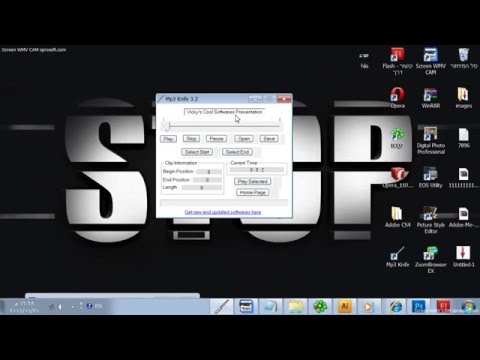Click the Open button in Mp3 Knife

coord(244,139)
